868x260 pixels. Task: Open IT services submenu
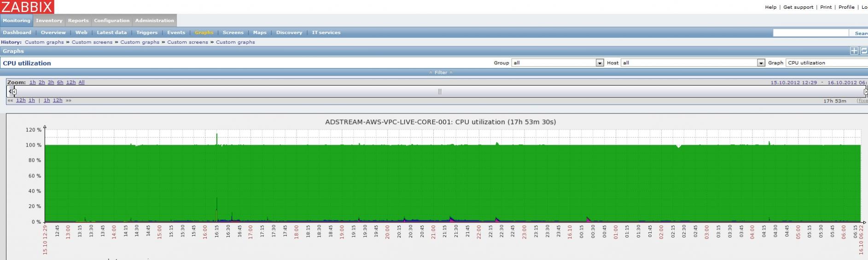pos(326,33)
